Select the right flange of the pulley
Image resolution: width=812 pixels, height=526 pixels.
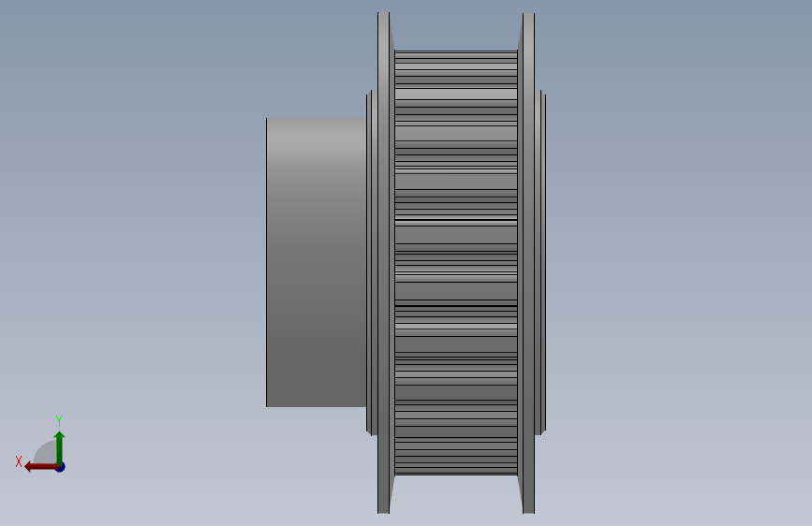(x=528, y=262)
